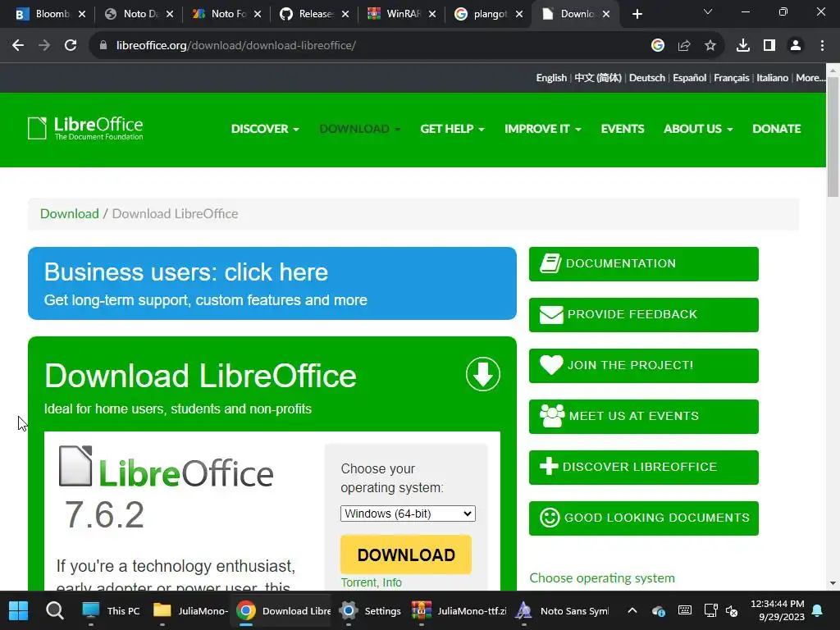This screenshot has width=840, height=630.
Task: Share this page icon in address bar
Action: pyautogui.click(x=684, y=46)
